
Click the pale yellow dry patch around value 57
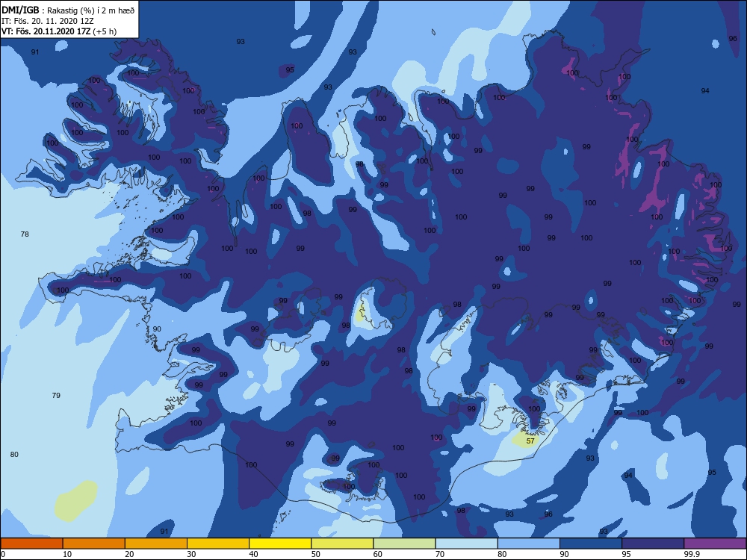526,439
